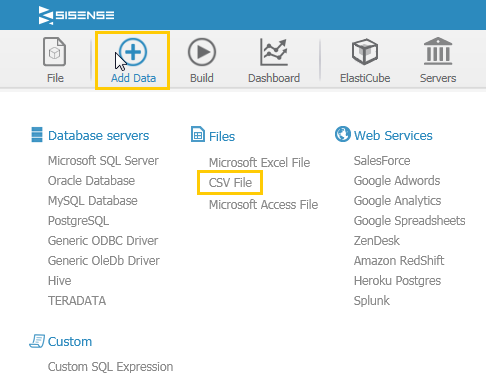Open the Dashboard chart icon
The width and height of the screenshot is (486, 388).
coord(274,52)
